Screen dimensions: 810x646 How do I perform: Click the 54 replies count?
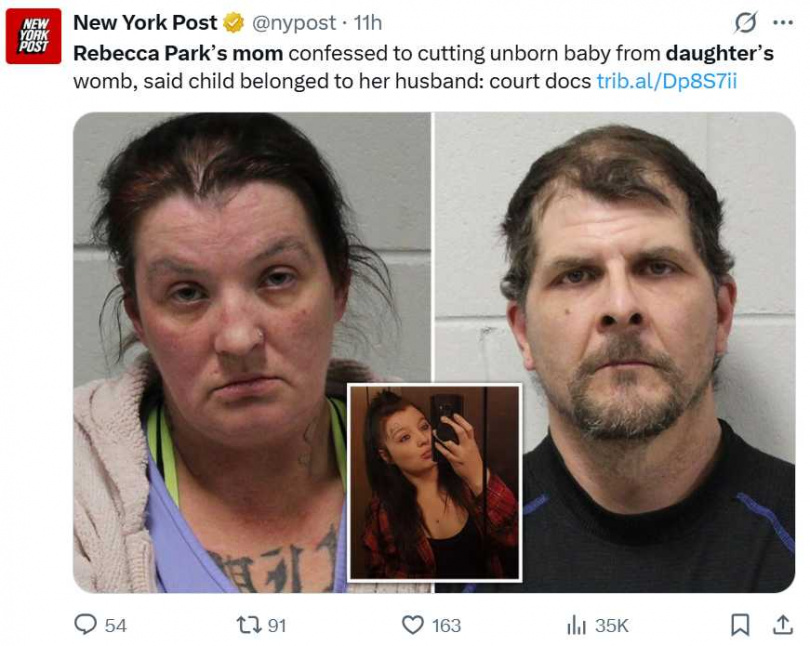[x=116, y=625]
